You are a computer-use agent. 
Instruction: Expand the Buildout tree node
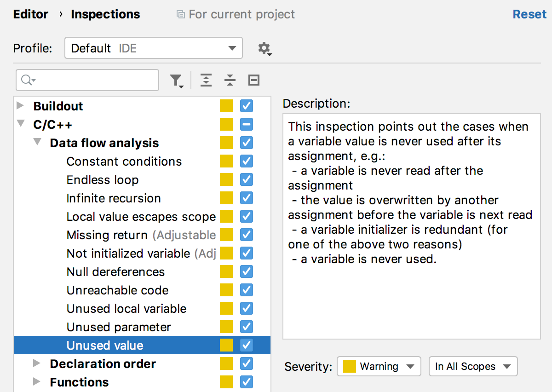tap(20, 106)
